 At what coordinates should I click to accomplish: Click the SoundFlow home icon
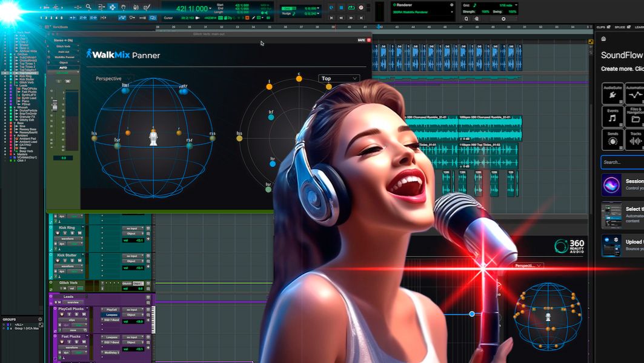pyautogui.click(x=603, y=39)
